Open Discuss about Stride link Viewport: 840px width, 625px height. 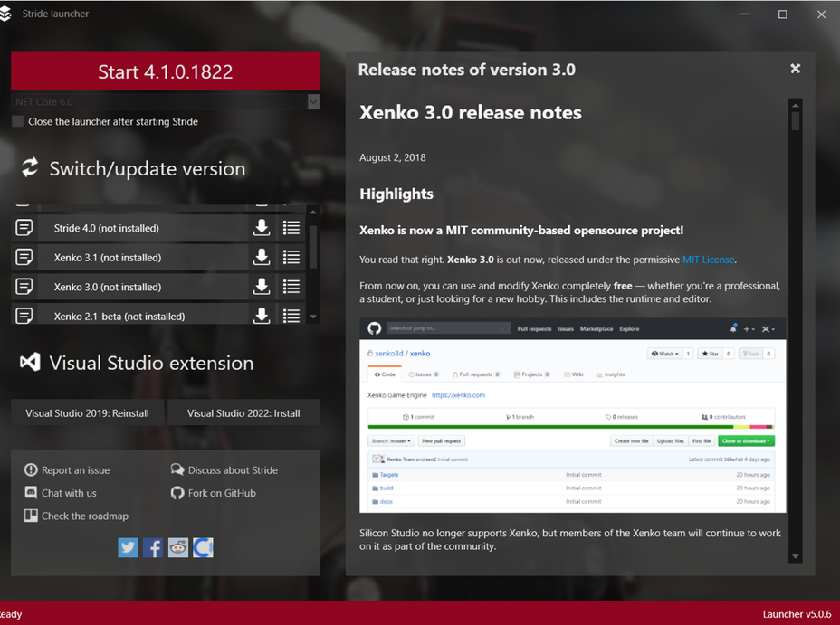224,469
